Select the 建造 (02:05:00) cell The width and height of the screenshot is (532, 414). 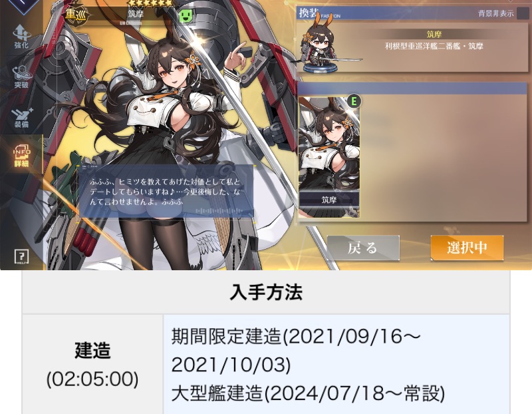pos(92,365)
